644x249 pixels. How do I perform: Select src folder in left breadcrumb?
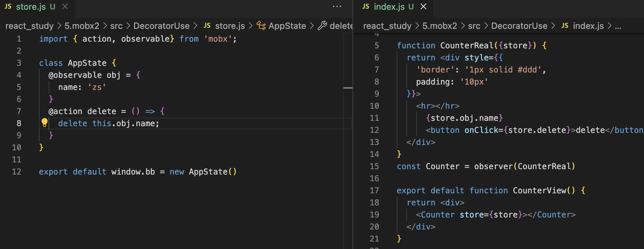(116, 26)
